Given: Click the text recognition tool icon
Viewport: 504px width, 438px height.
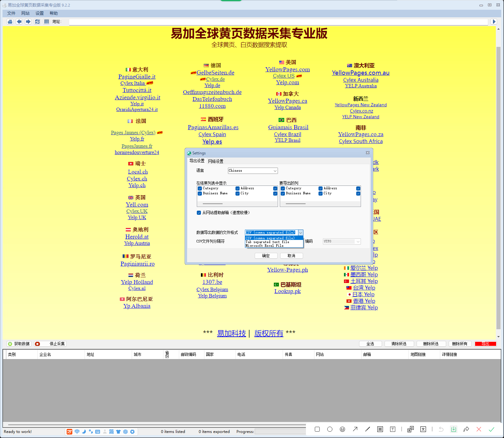Looking at the screenshot, I should click(x=423, y=429).
